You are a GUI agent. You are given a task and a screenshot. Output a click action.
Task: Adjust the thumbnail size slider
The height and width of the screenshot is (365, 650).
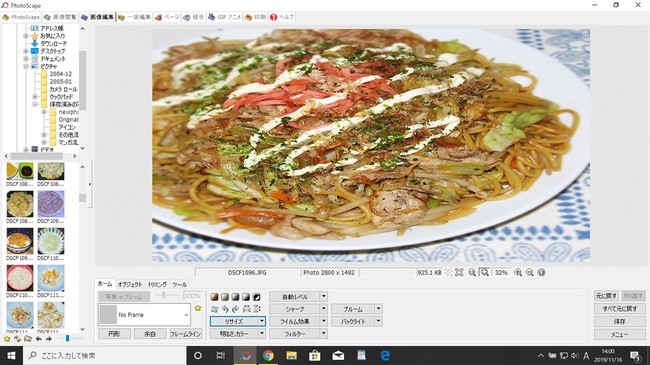[x=68, y=339]
